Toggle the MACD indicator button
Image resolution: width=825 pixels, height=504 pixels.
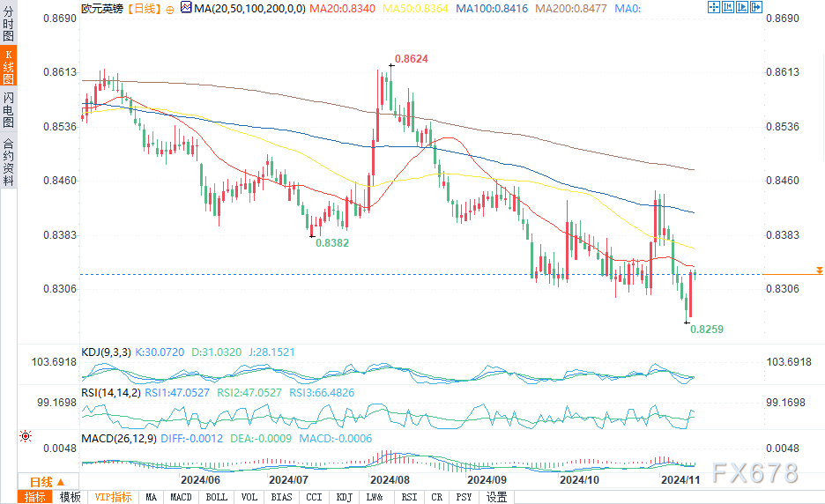181,497
